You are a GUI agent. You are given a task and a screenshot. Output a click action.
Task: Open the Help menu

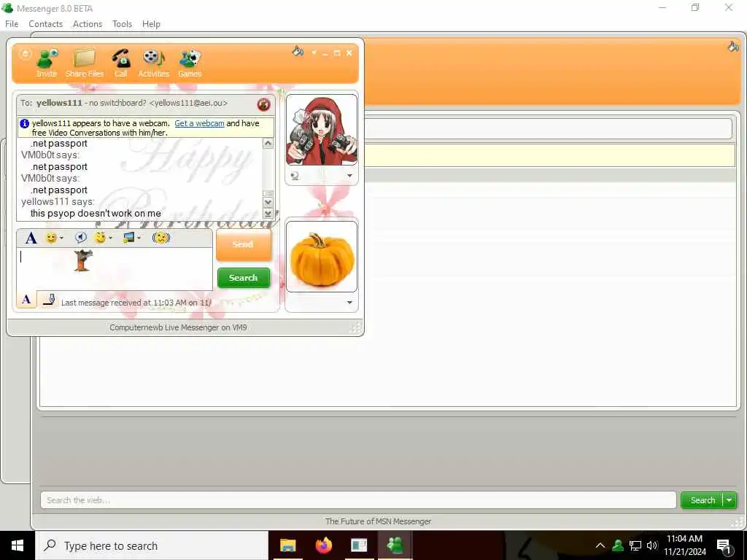151,24
